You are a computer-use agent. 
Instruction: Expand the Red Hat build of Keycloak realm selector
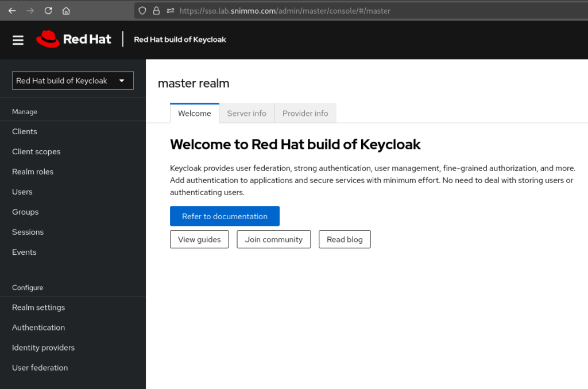point(73,80)
